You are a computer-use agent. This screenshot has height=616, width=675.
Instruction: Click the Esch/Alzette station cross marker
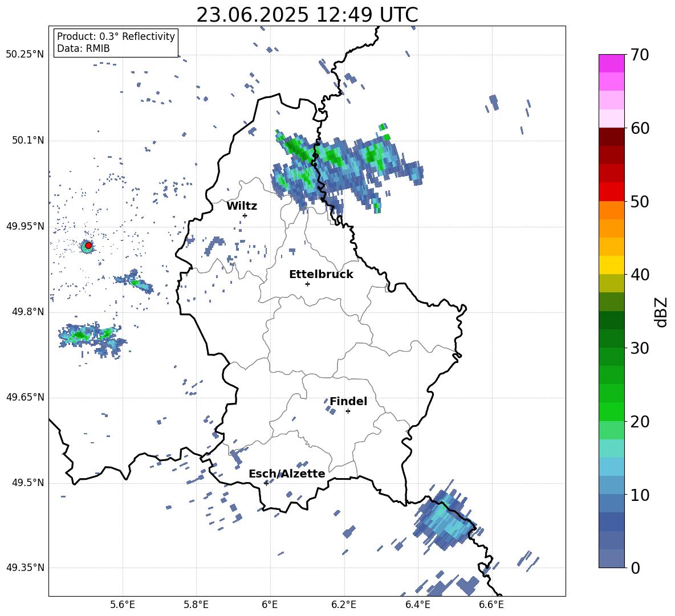pos(266,483)
